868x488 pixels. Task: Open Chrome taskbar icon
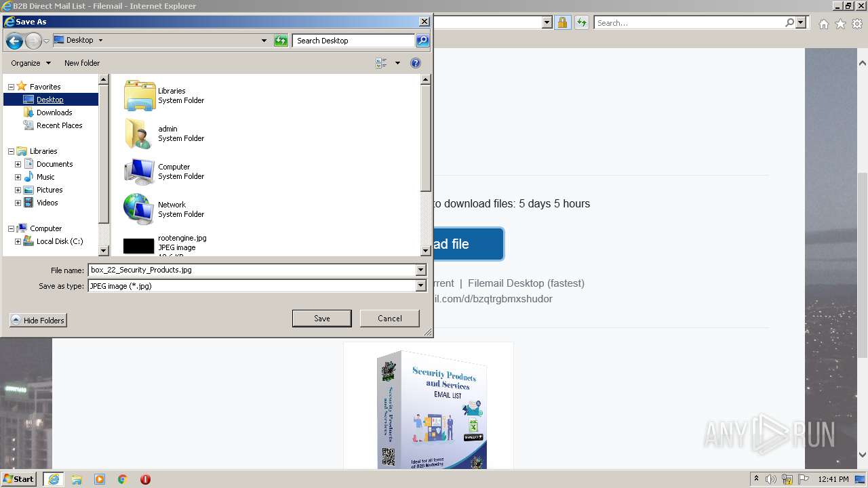[123, 479]
